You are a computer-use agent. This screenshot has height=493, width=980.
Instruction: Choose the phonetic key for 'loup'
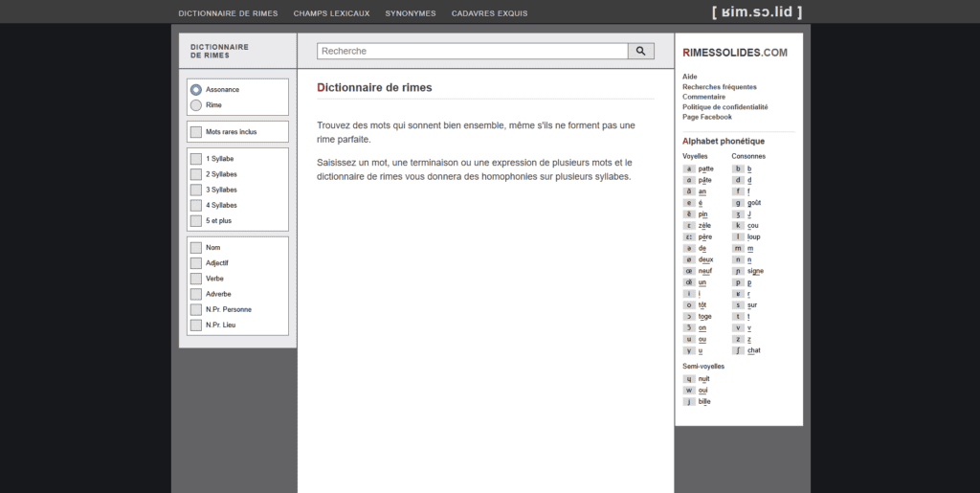[738, 236]
